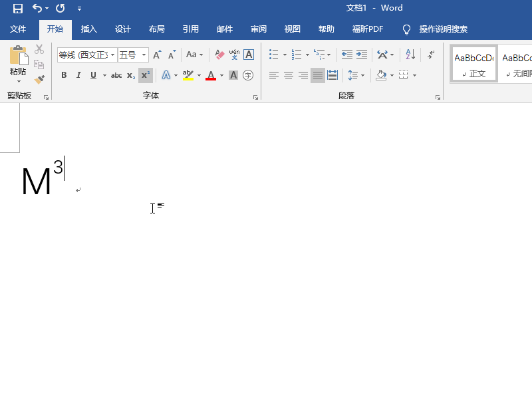The height and width of the screenshot is (399, 532).
Task: Switch to the 布局 tab
Action: pyautogui.click(x=157, y=29)
